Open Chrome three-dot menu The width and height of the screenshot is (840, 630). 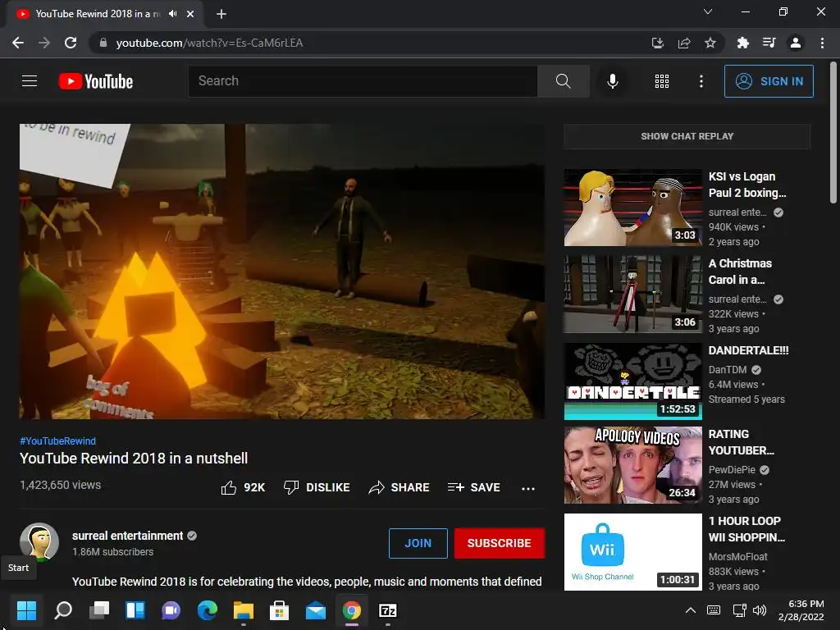[822, 43]
